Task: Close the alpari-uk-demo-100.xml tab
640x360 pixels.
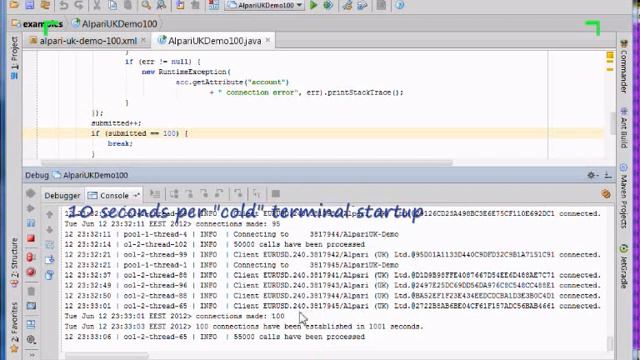Action: 143,40
